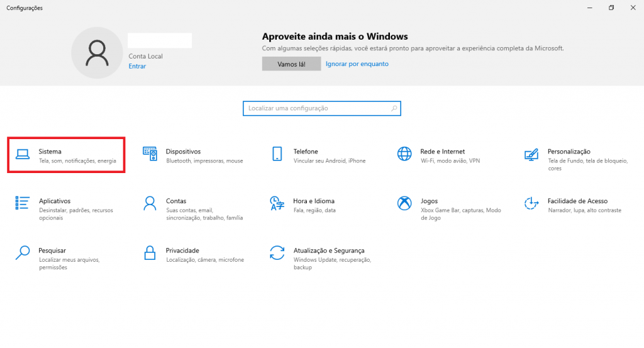
Task: Close the Configurações window
Action: (633, 8)
